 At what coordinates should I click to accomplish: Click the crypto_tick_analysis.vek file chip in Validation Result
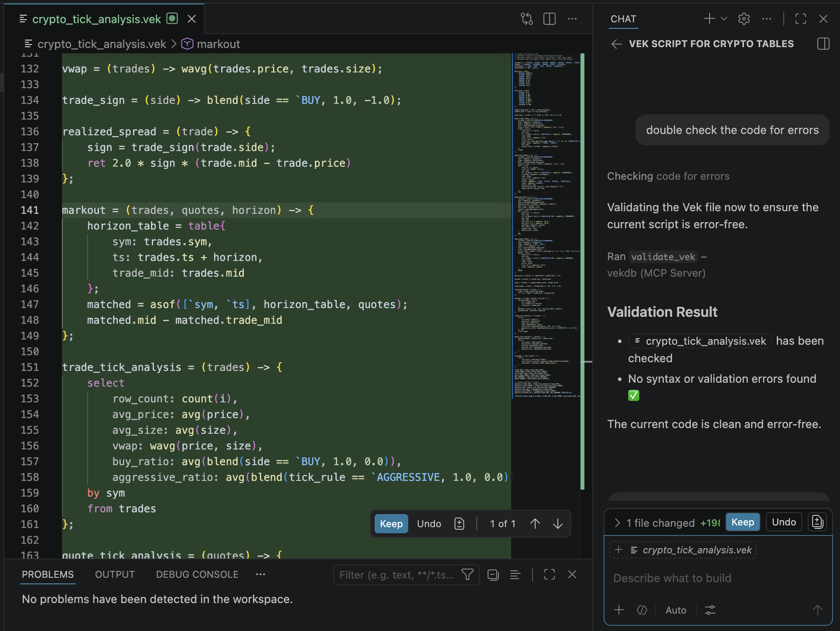coord(700,341)
